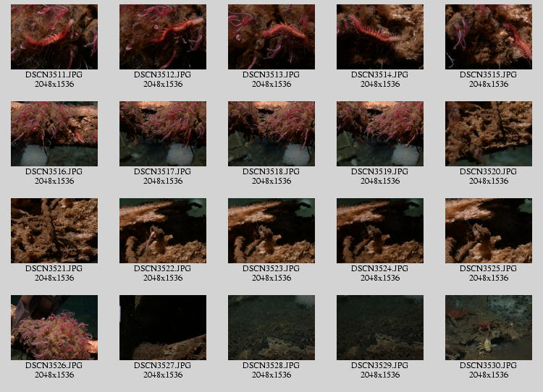This screenshot has height=392, width=543.
Task: Click the label DSCN3523.JPG
Action: coord(271,268)
